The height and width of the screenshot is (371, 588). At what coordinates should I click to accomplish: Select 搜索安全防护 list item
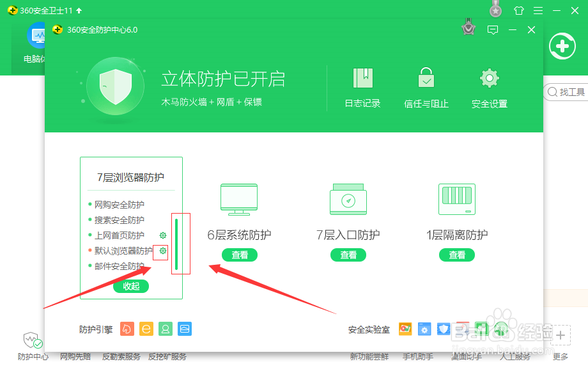point(120,220)
